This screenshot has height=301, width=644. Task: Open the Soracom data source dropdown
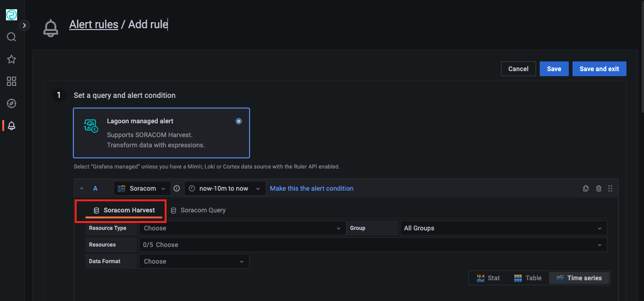coord(142,188)
